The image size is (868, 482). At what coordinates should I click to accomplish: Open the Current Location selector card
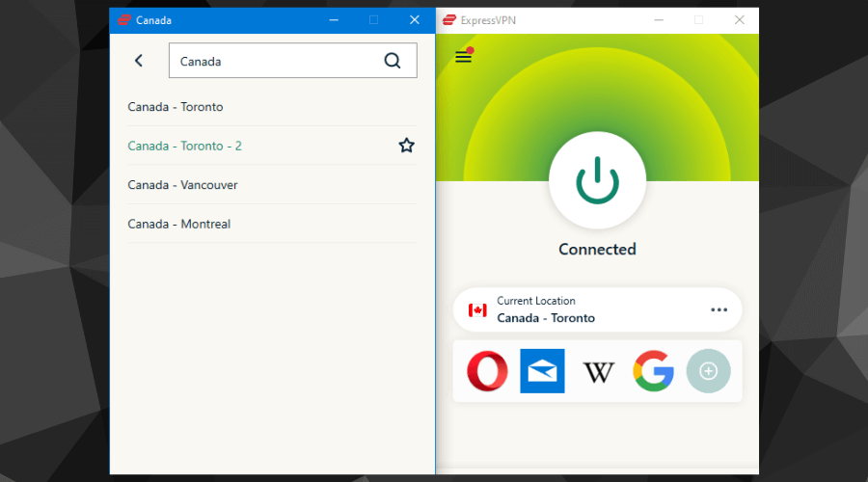click(597, 309)
